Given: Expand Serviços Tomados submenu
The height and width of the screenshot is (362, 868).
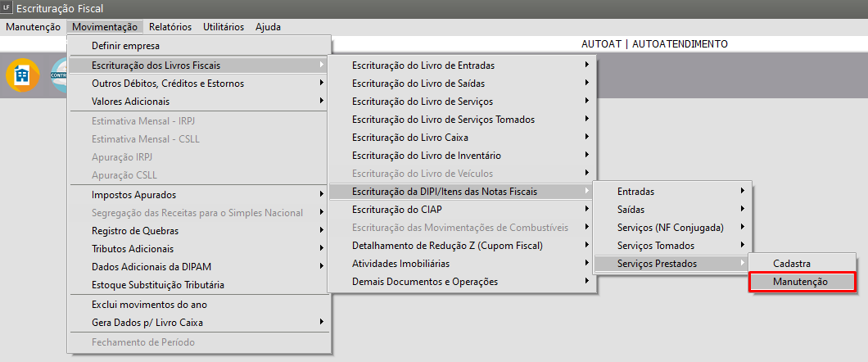Looking at the screenshot, I should pos(656,246).
